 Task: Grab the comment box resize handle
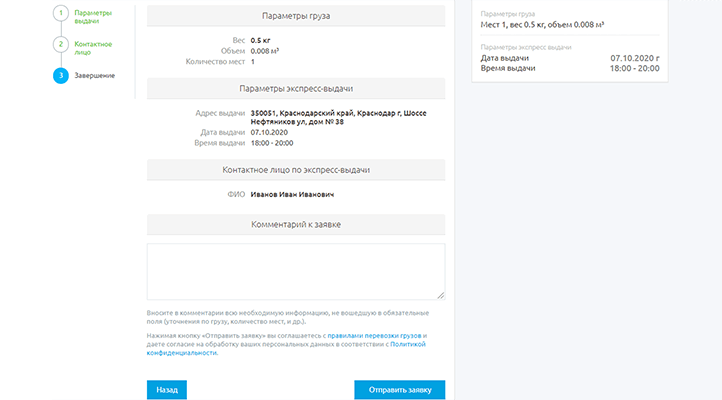click(440, 295)
